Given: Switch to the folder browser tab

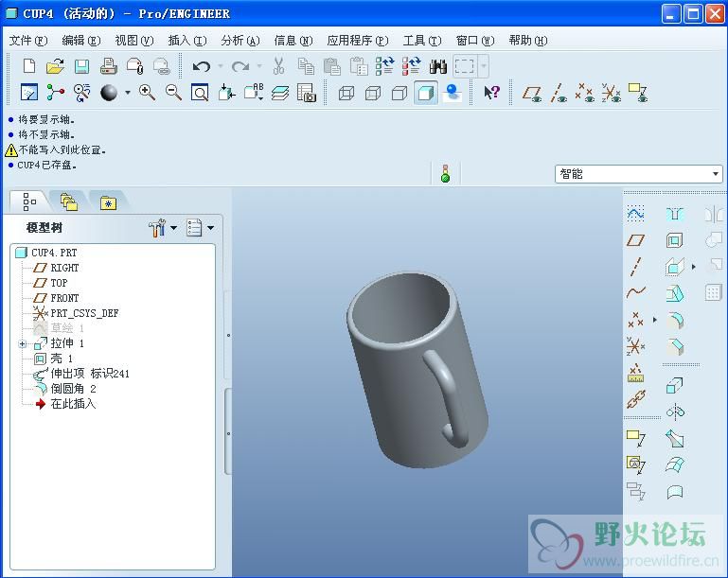Looking at the screenshot, I should click(68, 202).
